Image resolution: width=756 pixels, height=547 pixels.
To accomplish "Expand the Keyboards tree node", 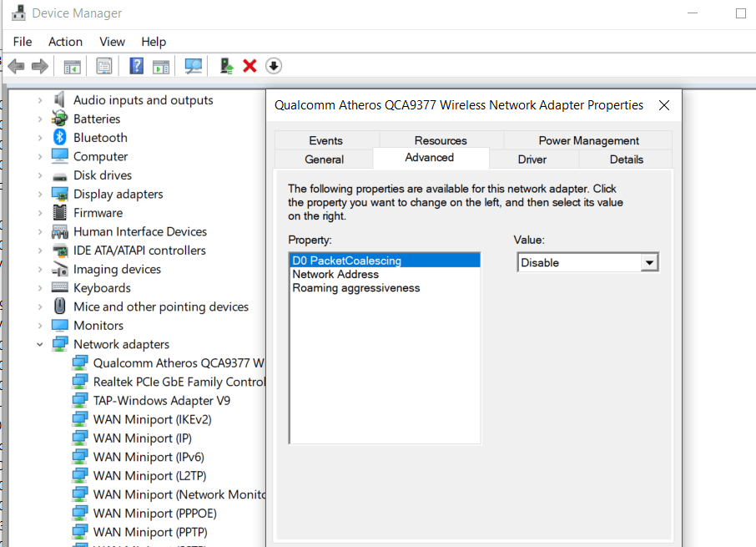I will click(40, 288).
